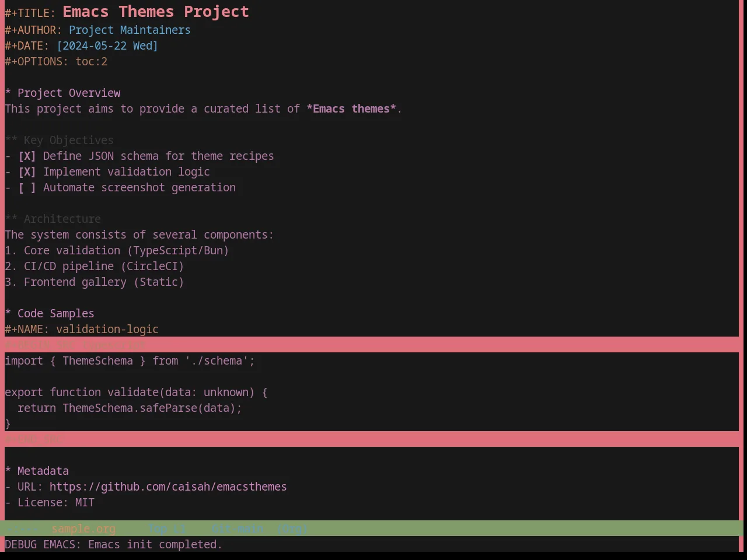This screenshot has width=747, height=560.
Task: Click the #+NAME: validation-logic line
Action: click(x=82, y=329)
